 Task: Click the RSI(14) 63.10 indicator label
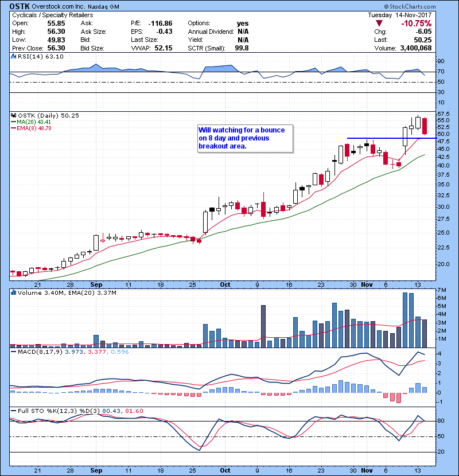(x=41, y=56)
